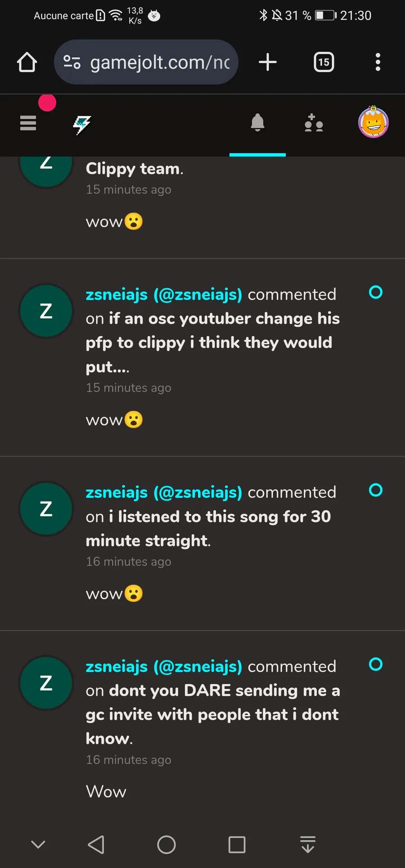
Task: Mark the osc youtuber clippy notification as read
Action: coord(376,292)
